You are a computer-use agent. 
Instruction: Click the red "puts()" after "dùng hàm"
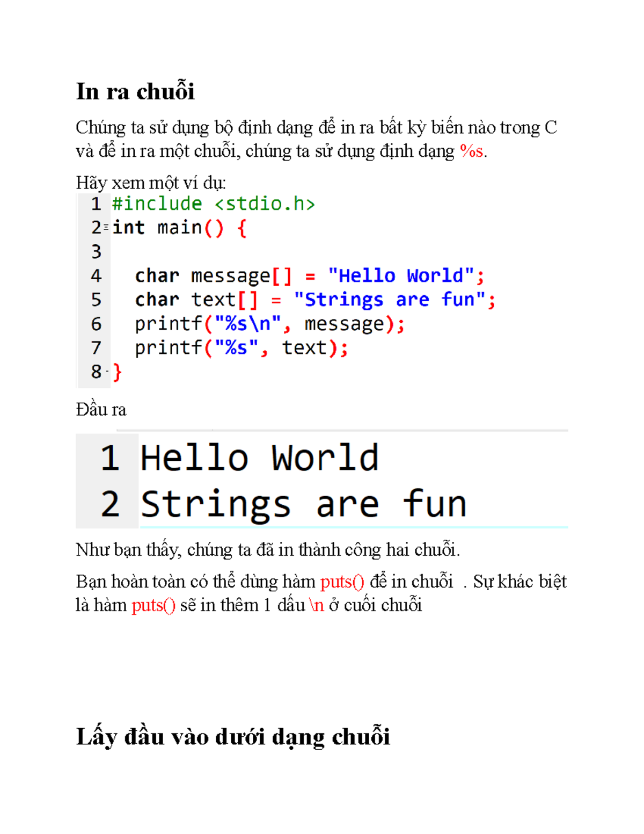342,582
